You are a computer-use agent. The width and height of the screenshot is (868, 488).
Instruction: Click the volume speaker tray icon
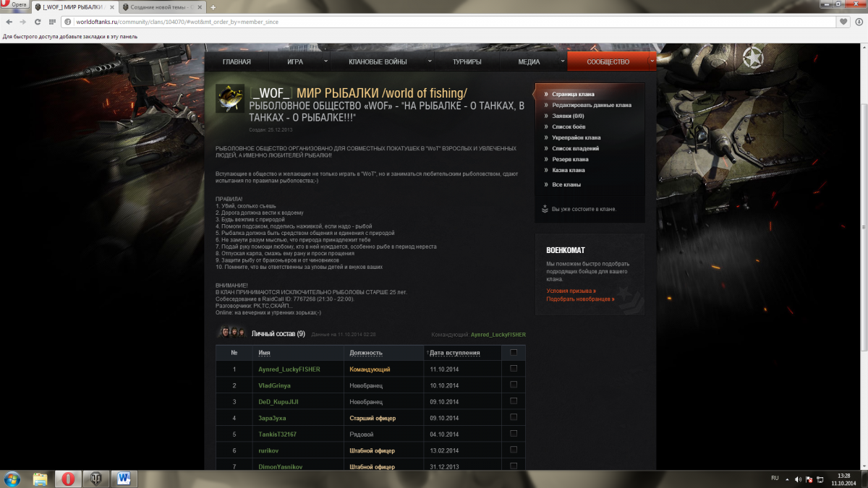click(x=798, y=479)
